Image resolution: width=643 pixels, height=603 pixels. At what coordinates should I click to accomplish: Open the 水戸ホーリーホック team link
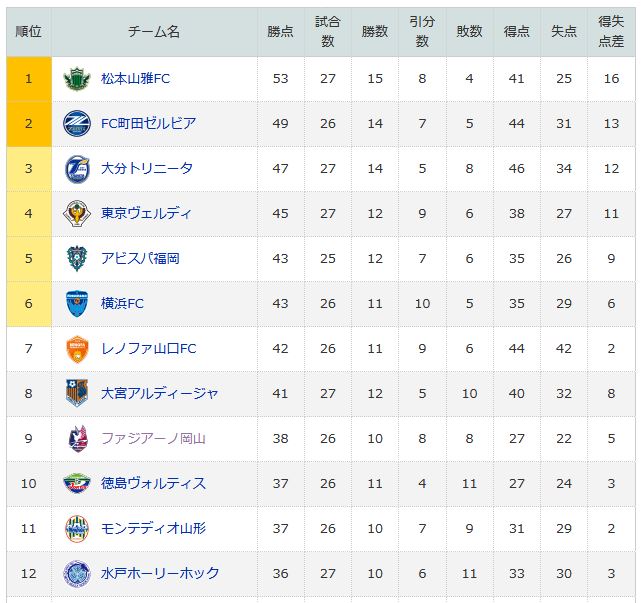pos(160,573)
